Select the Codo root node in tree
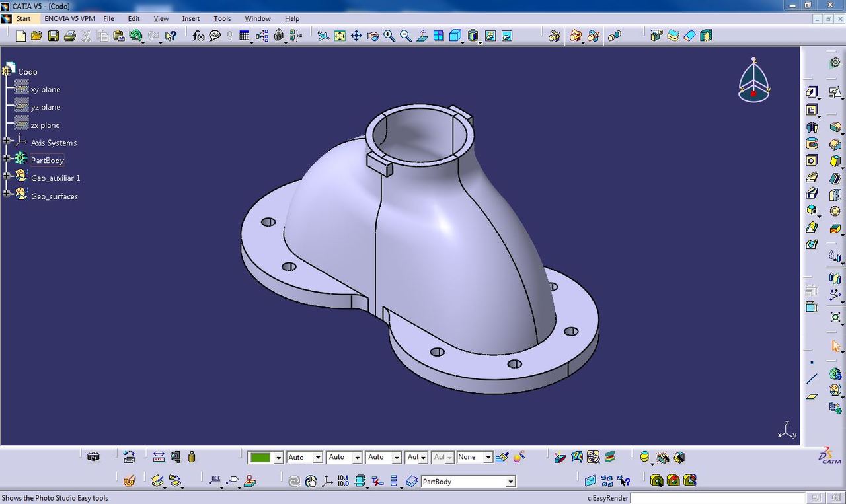 [28, 71]
